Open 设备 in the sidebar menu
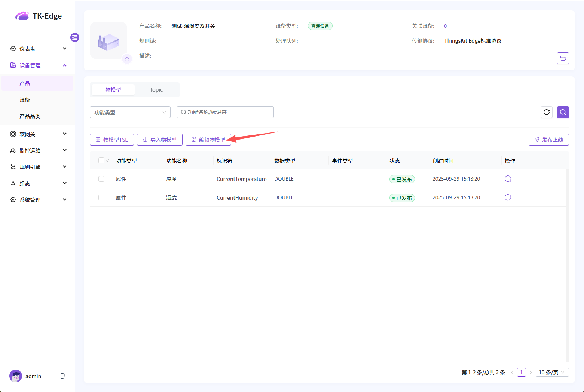 tap(25, 100)
